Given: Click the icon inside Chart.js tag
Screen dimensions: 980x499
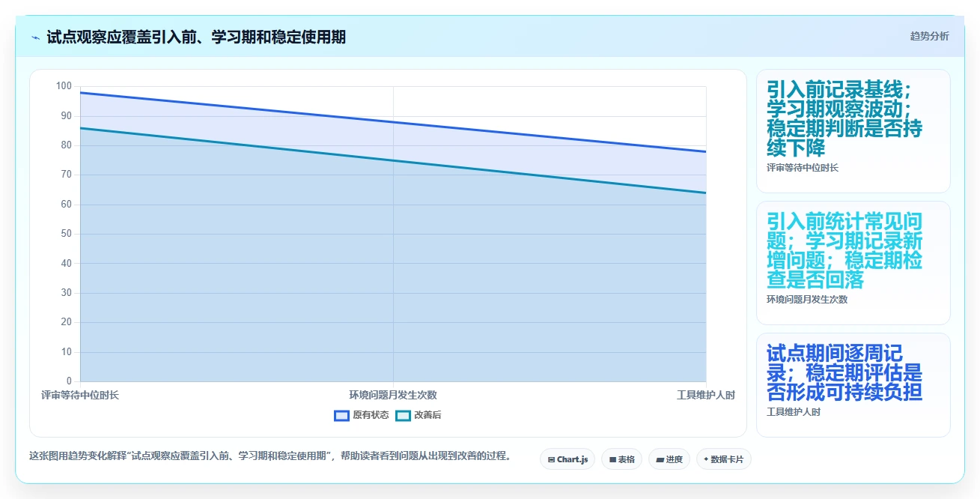Looking at the screenshot, I should click(551, 459).
